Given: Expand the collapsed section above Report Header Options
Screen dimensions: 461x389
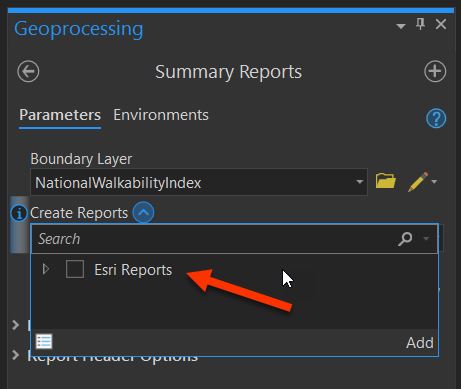Looking at the screenshot, I should click(15, 325).
